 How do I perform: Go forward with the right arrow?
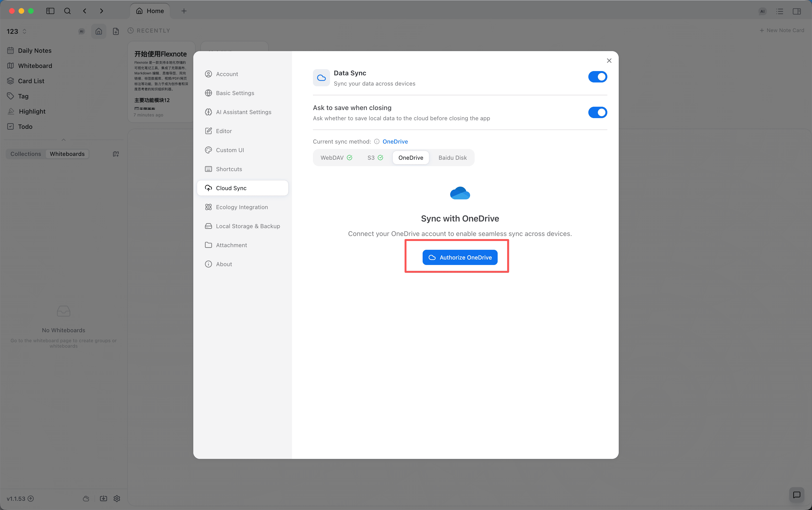[x=101, y=11]
